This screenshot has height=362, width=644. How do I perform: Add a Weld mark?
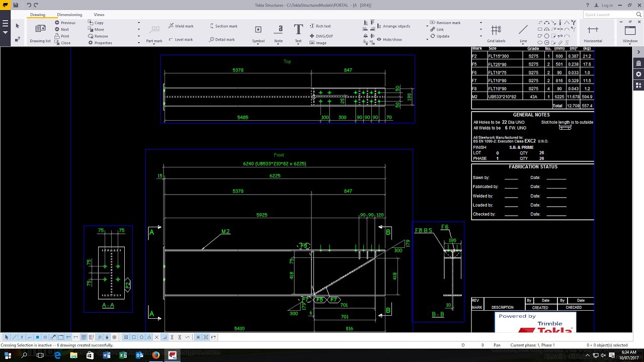click(181, 26)
